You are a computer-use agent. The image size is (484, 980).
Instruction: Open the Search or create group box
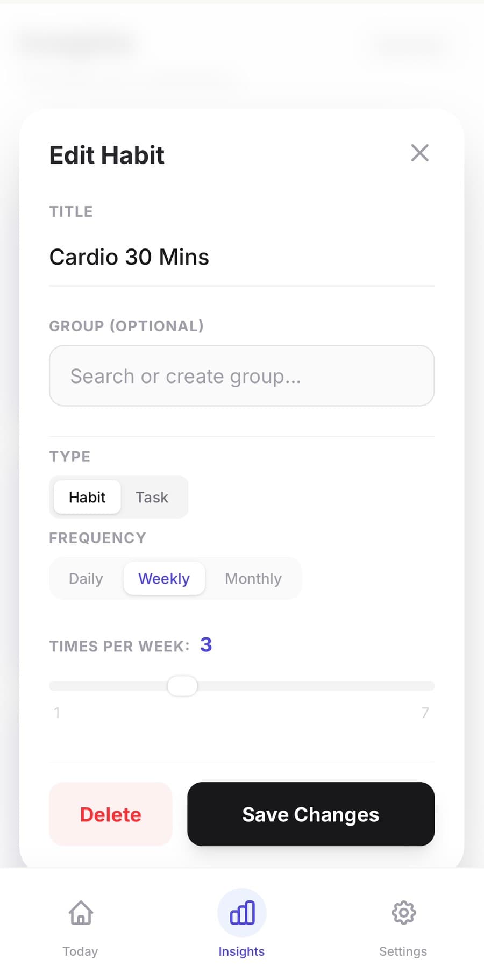[241, 376]
